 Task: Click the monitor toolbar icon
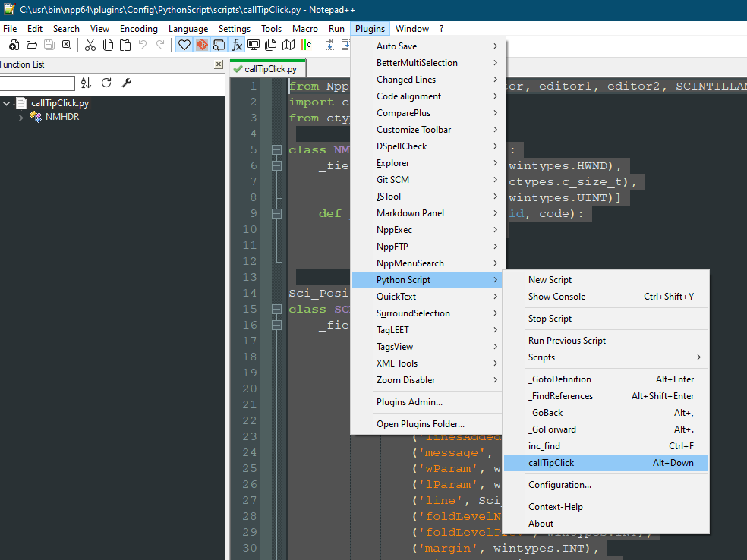point(254,46)
